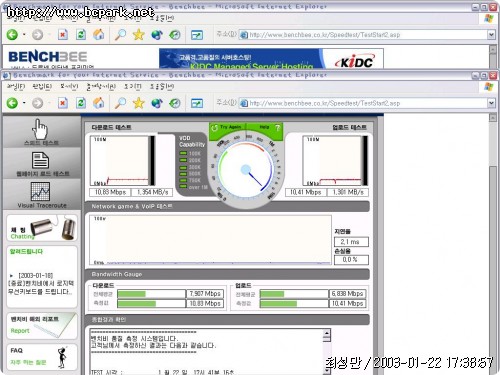
Task: Open the Edit menu in front browser
Action: [42, 87]
